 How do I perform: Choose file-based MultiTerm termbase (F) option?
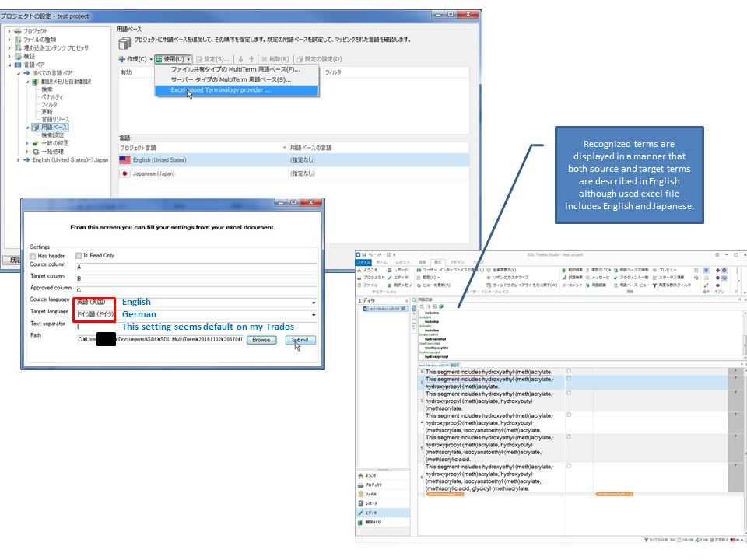click(x=234, y=69)
